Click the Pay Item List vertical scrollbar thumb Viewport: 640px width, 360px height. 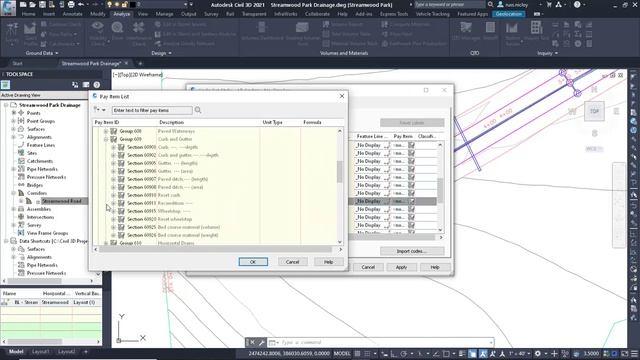340,171
